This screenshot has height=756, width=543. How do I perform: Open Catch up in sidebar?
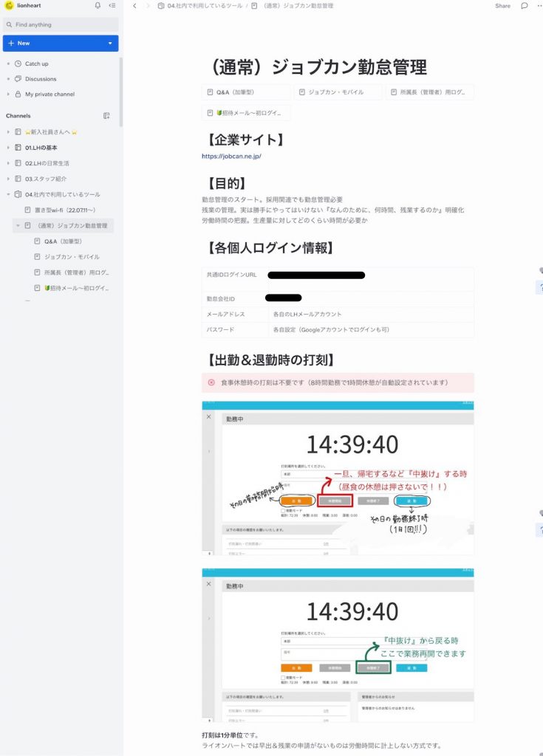(37, 63)
